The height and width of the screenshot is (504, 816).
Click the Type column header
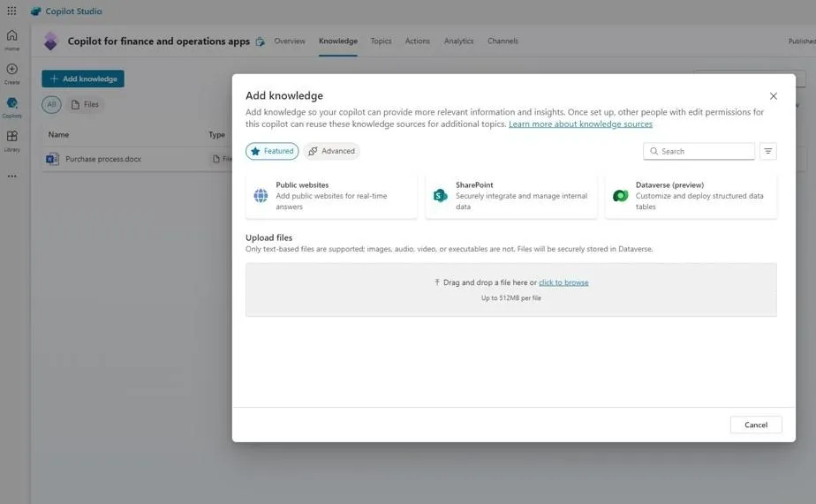[216, 135]
